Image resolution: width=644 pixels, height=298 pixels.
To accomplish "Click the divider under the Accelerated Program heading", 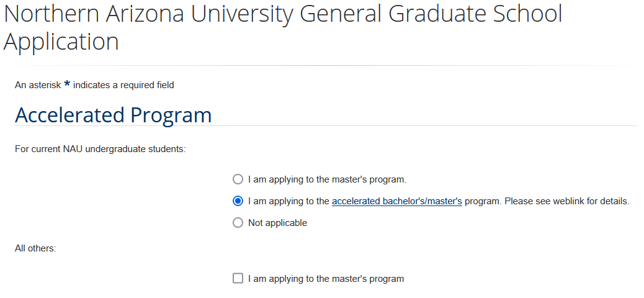I will tap(326, 126).
